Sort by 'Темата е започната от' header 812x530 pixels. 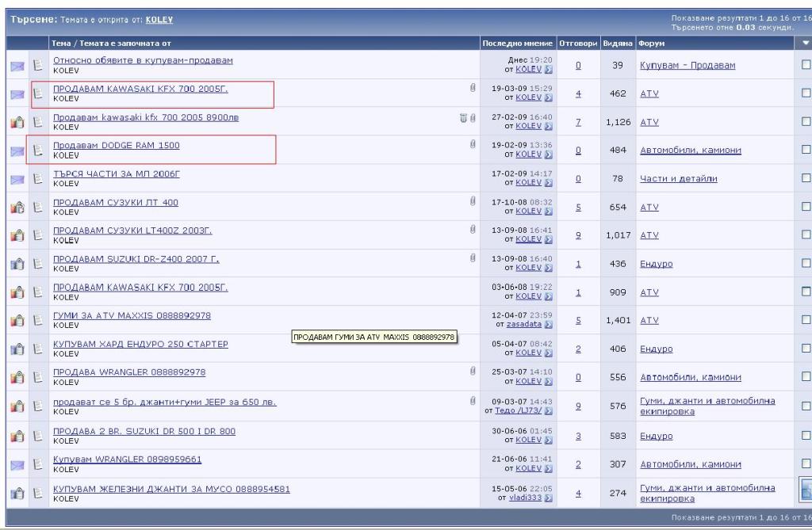point(124,44)
